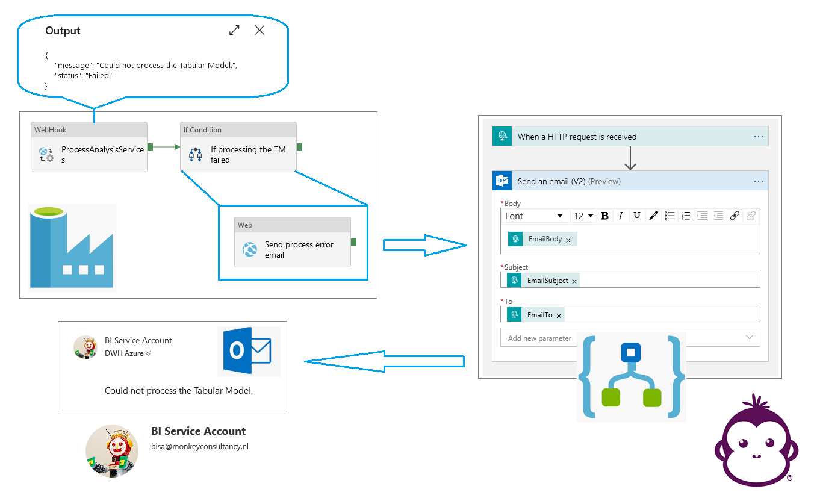Click the "message" line in Output JSON

pos(146,65)
